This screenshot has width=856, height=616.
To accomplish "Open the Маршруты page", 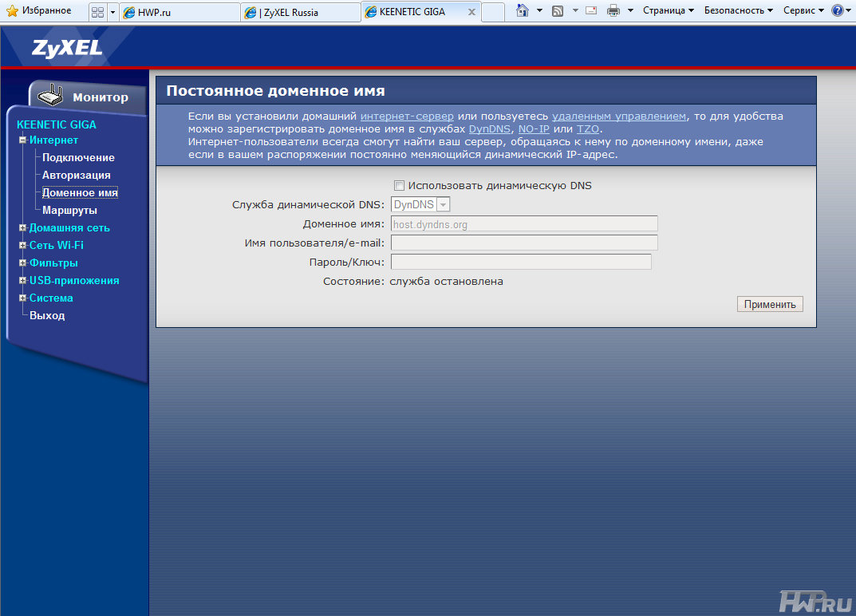I will [x=70, y=210].
